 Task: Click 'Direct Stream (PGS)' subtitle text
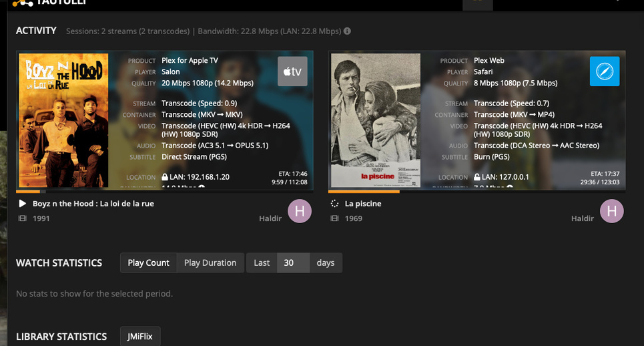[194, 156]
